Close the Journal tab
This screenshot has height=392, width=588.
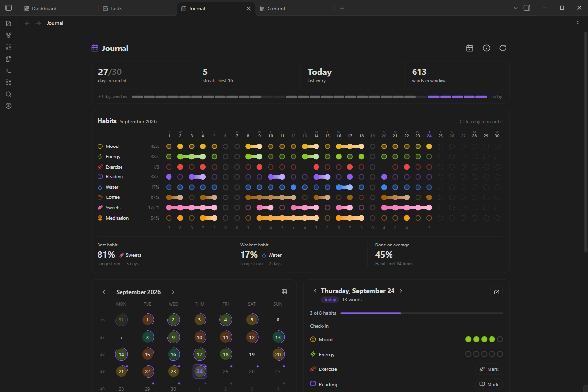pos(249,8)
